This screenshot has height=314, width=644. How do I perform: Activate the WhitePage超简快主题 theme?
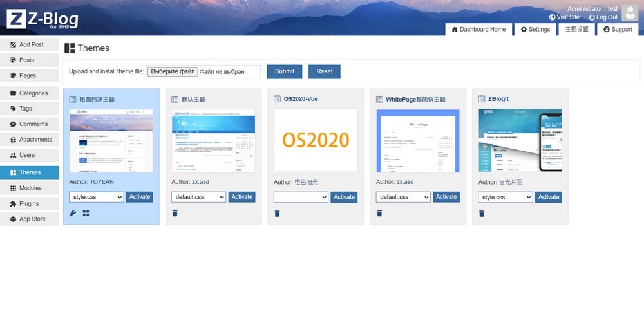pos(446,197)
